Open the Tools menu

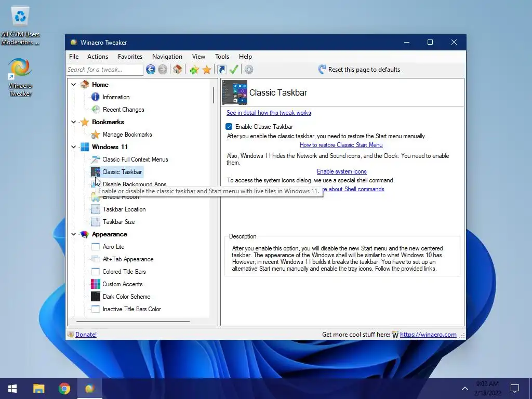(222, 57)
